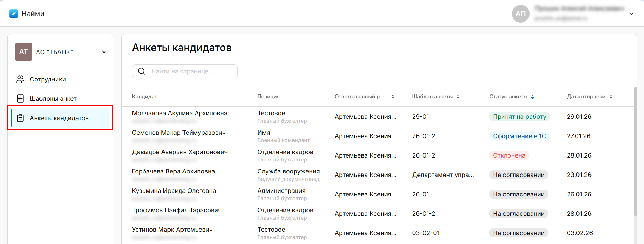Toggle sorting on Статус анкеты column
Screen dimensions: 644x244
coord(532,97)
